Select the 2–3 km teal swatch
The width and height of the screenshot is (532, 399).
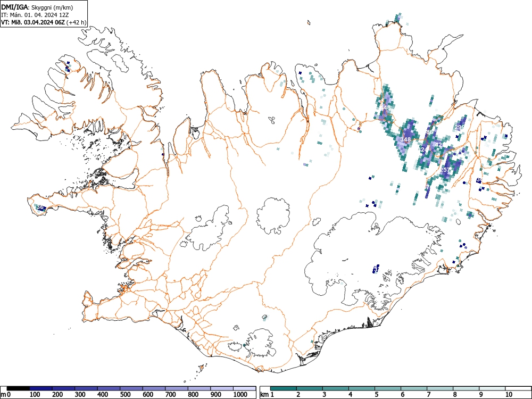point(310,388)
